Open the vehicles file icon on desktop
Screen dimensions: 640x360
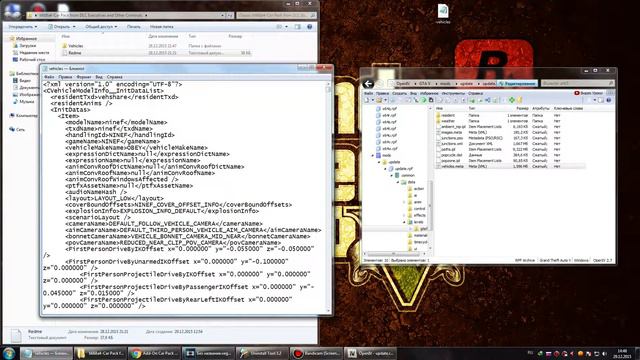(443, 13)
